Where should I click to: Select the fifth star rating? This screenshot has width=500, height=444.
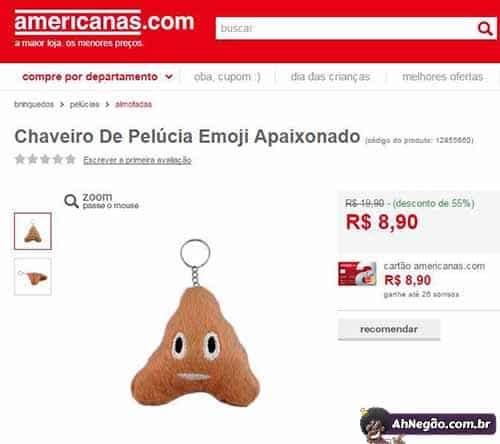[x=70, y=159]
